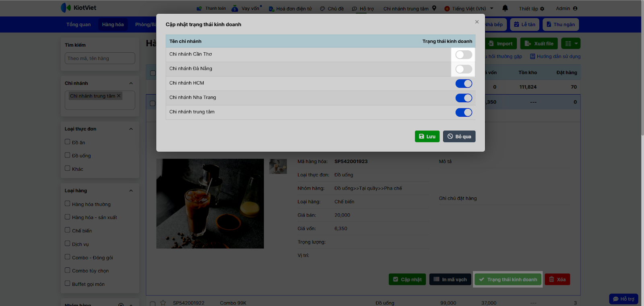
Task: Close the business status dialog
Action: (477, 22)
